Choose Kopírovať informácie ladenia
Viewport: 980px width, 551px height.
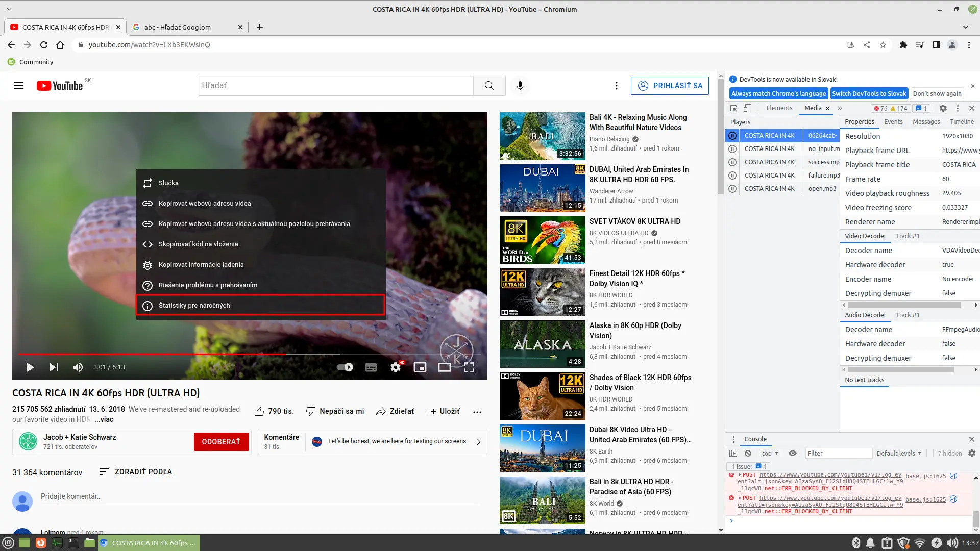click(261, 264)
